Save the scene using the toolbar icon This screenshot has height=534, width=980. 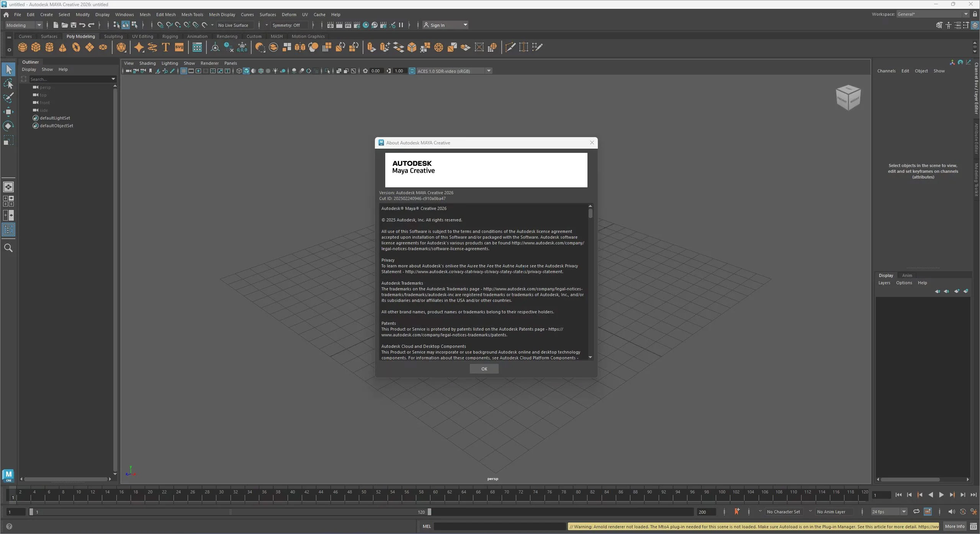(x=73, y=25)
